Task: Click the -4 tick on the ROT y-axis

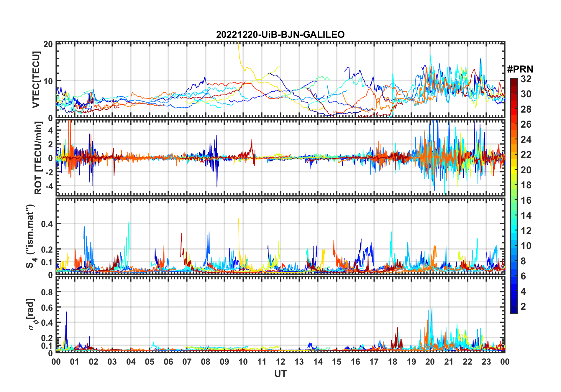Action: (x=49, y=186)
